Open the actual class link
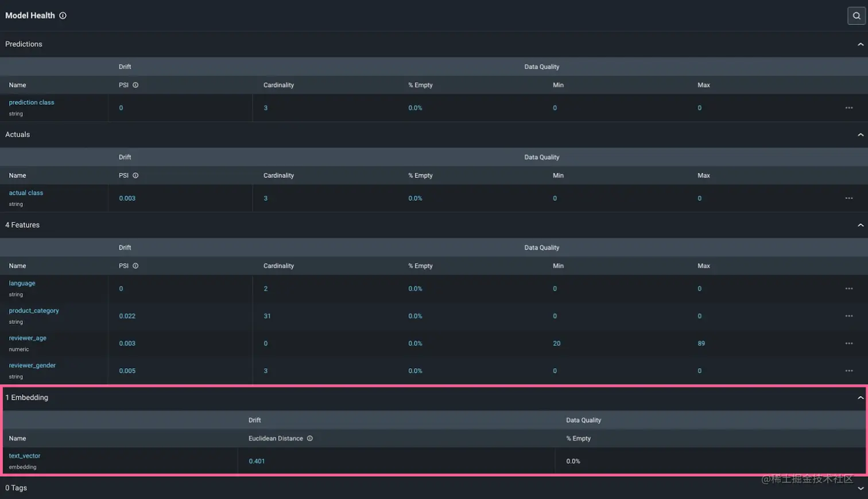This screenshot has height=499, width=868. 26,193
